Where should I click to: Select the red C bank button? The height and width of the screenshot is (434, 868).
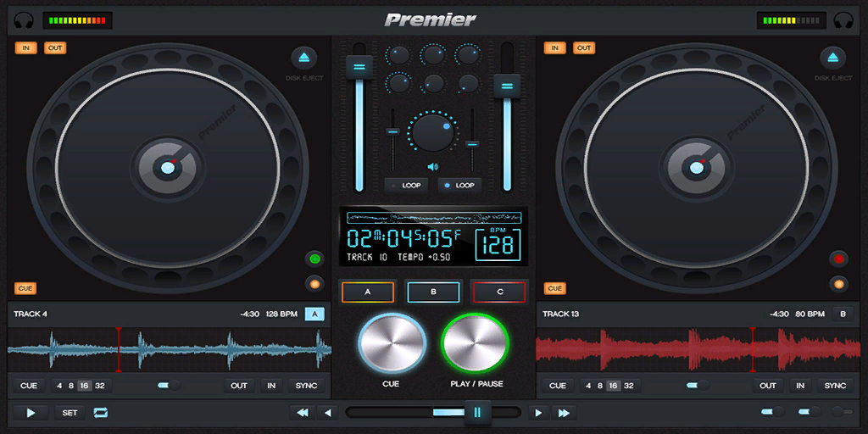click(x=499, y=292)
